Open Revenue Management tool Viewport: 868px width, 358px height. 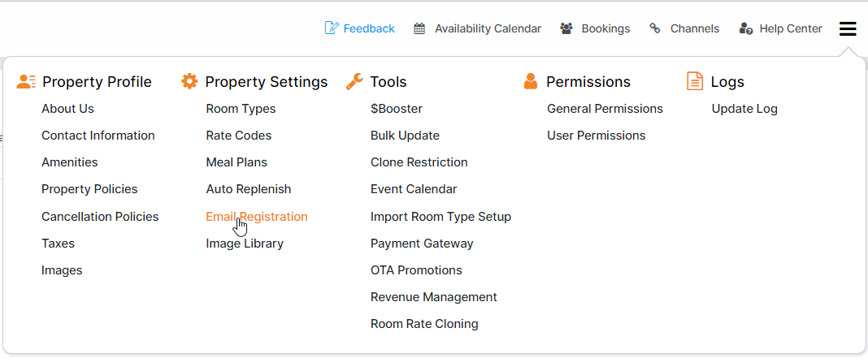tap(434, 297)
